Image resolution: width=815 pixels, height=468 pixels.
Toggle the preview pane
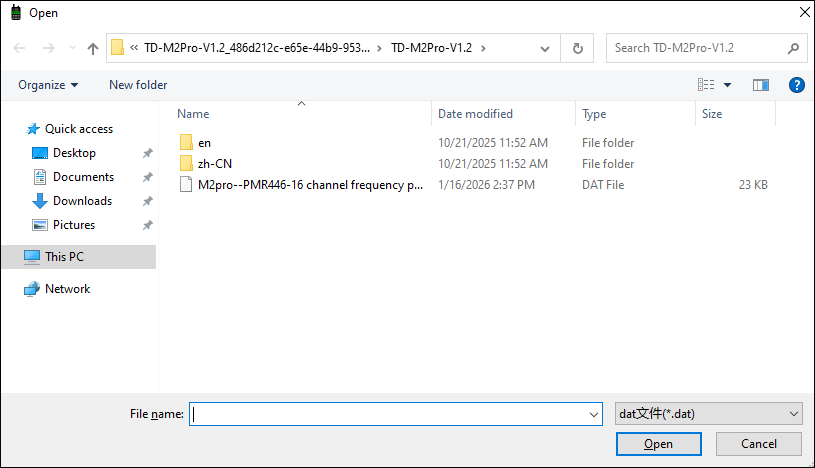tap(761, 85)
